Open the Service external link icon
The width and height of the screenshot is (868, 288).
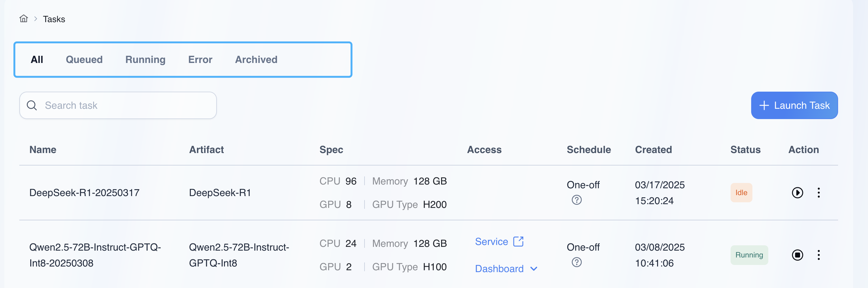[x=518, y=242]
